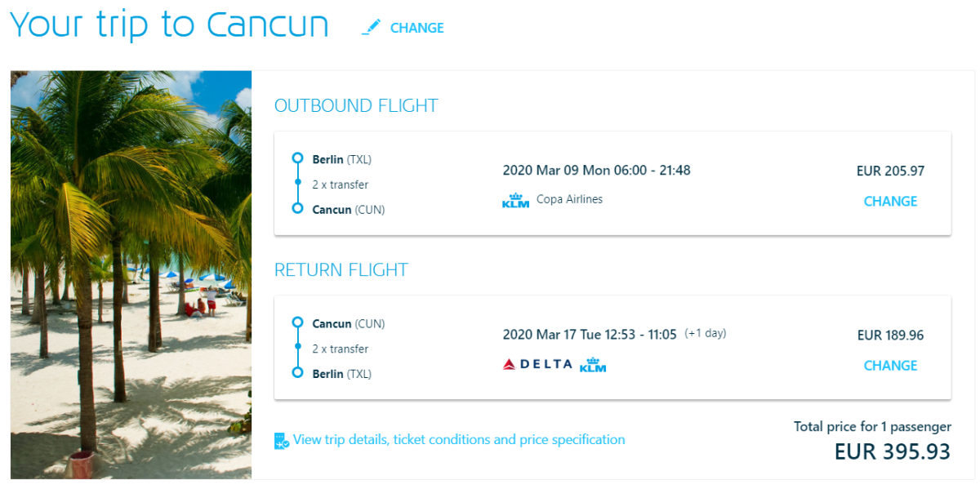The height and width of the screenshot is (489, 980).
Task: Click the Copa Airlines carrier name
Action: (x=569, y=199)
